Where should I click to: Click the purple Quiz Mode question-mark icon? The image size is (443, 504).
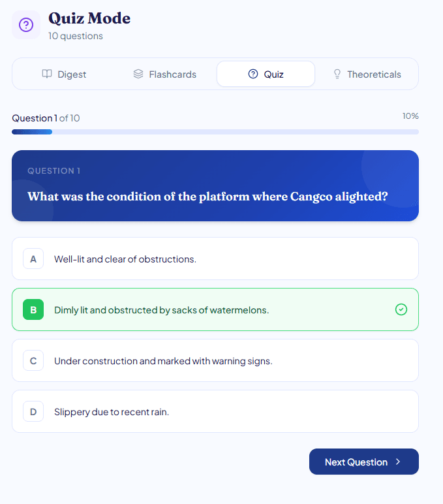(x=26, y=25)
